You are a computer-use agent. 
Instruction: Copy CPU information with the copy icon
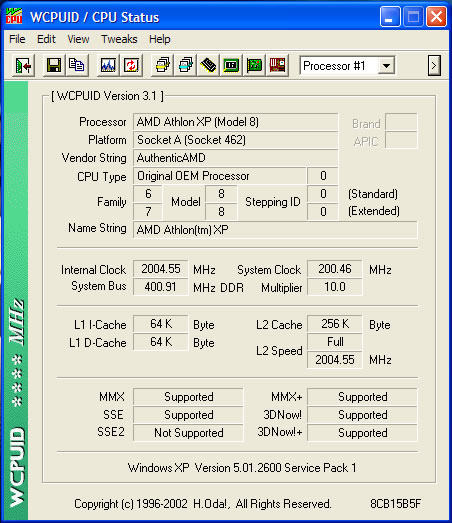77,65
